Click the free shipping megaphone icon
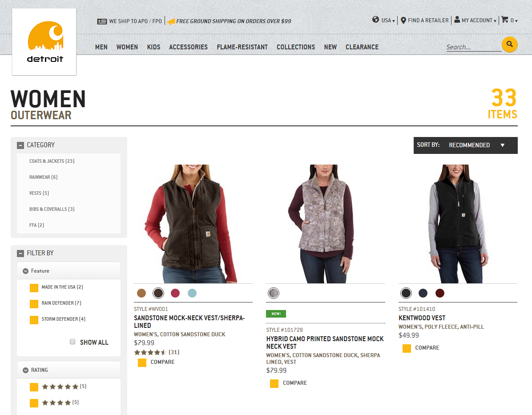Screen dimensions: 532x415 click(x=171, y=21)
